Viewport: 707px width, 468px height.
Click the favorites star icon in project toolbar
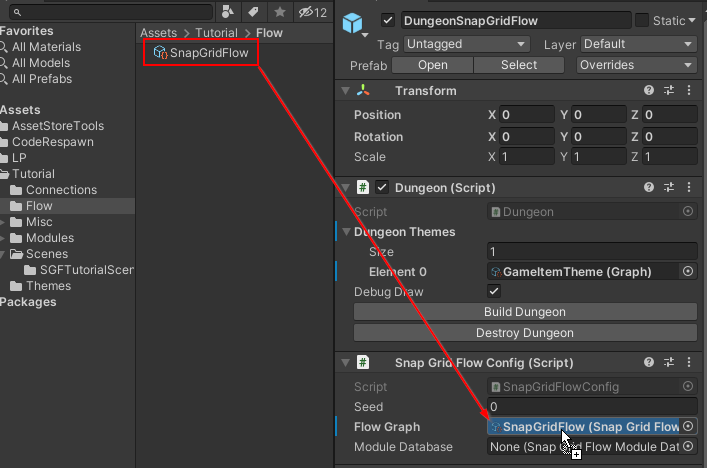click(x=280, y=12)
